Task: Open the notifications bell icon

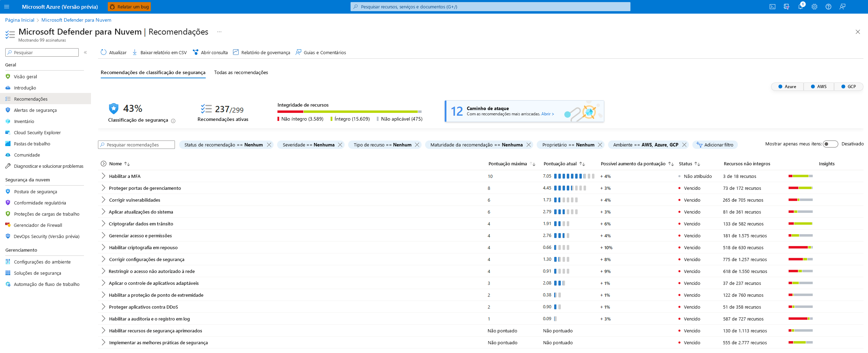Action: [800, 7]
